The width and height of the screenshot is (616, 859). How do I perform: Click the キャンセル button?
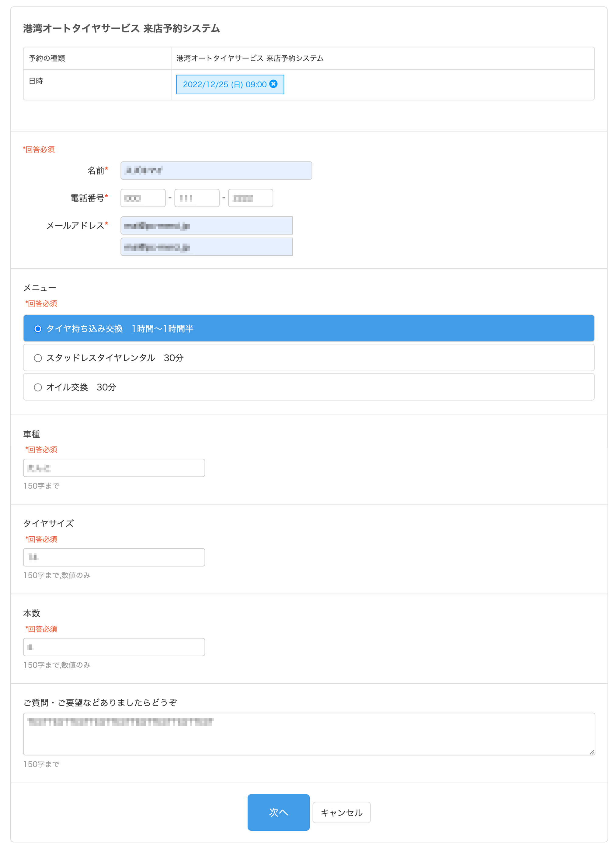tap(341, 812)
